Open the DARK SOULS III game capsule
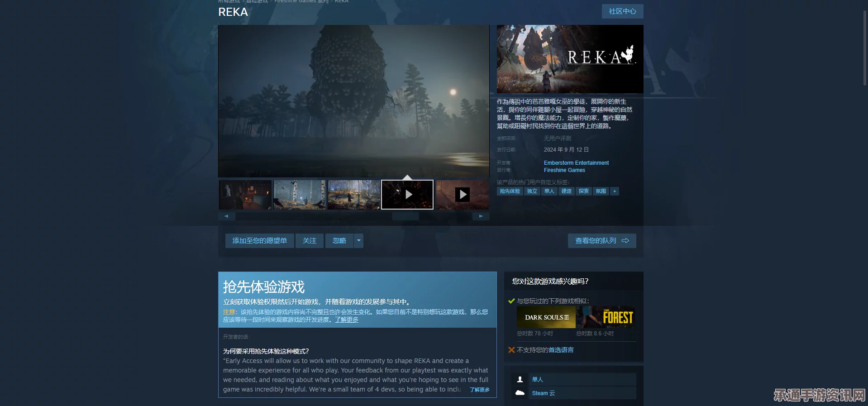The image size is (868, 406). 546,317
